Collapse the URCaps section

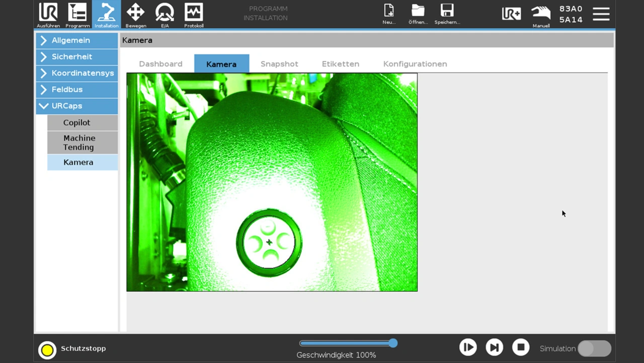77,106
